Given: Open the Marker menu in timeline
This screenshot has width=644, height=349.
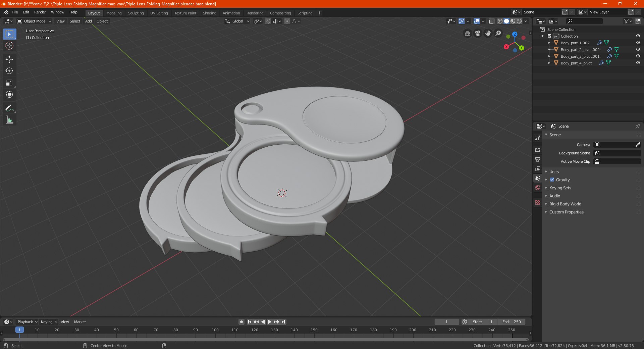Looking at the screenshot, I should [x=80, y=322].
